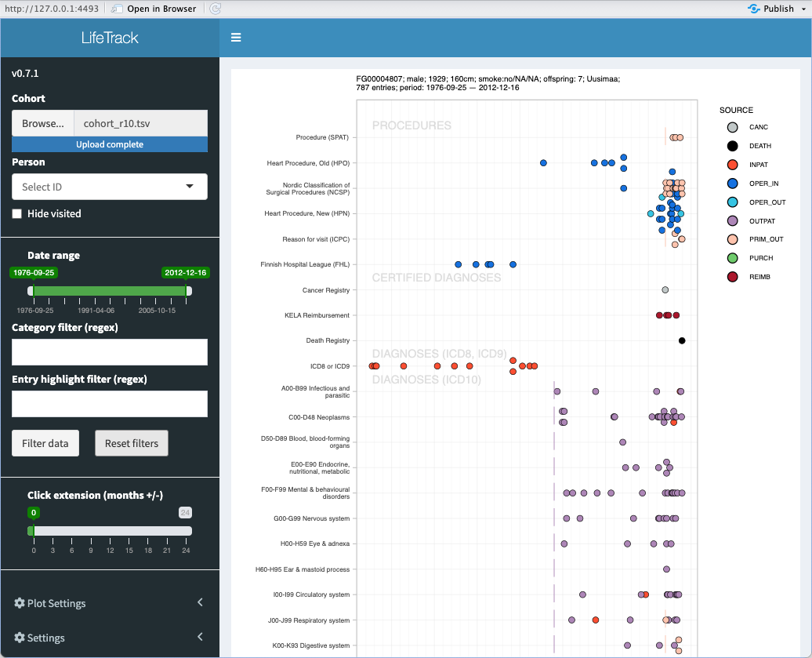Screen dimensions: 812x658
Task: Click the Publish icon
Action: pos(754,9)
